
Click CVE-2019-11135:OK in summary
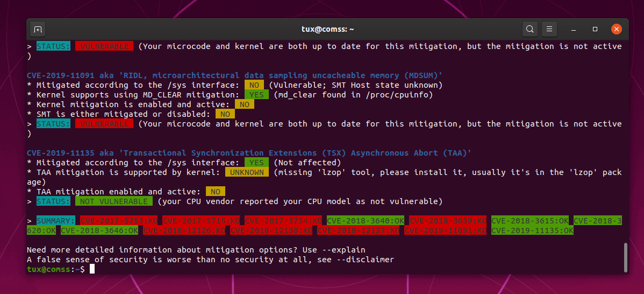click(x=532, y=230)
